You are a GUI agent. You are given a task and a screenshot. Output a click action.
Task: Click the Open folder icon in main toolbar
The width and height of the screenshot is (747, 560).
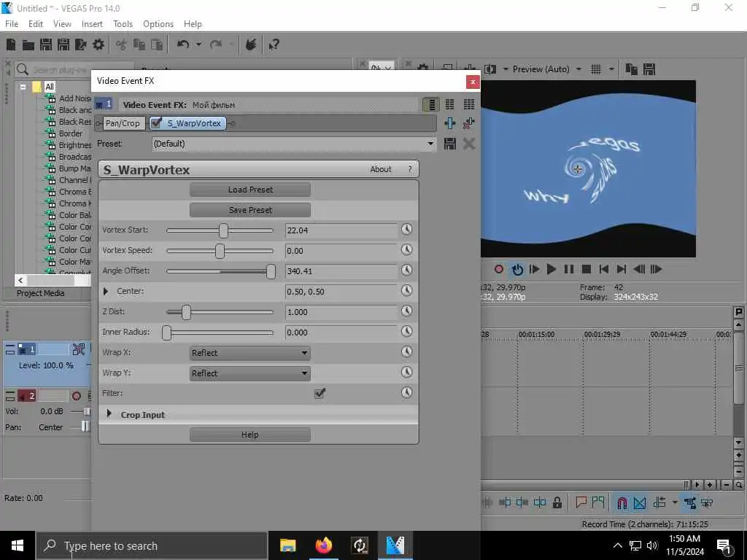(28, 44)
